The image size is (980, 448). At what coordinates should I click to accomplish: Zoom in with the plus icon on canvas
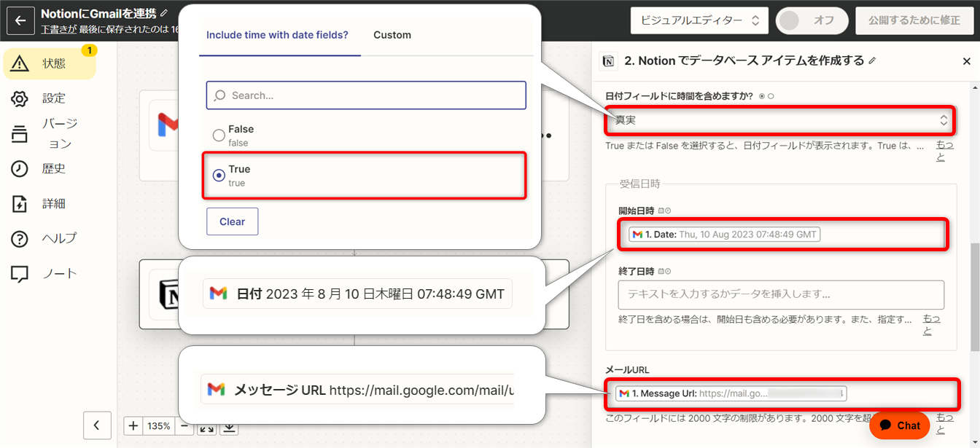tap(132, 425)
